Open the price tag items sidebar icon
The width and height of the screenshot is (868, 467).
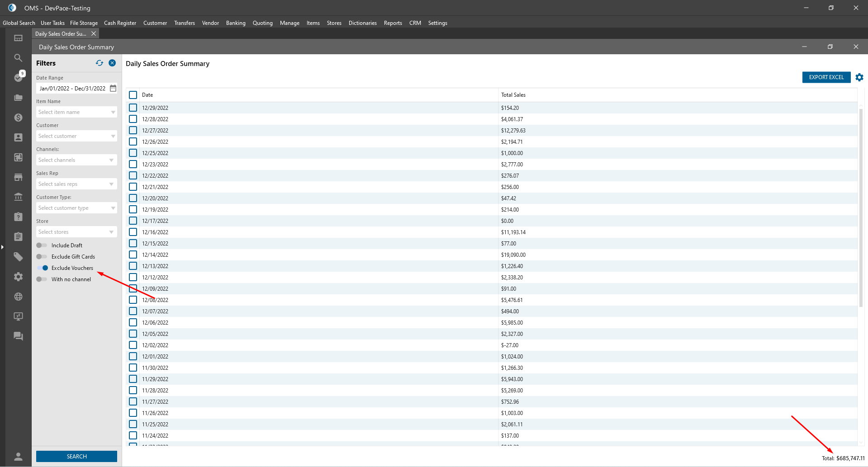18,257
